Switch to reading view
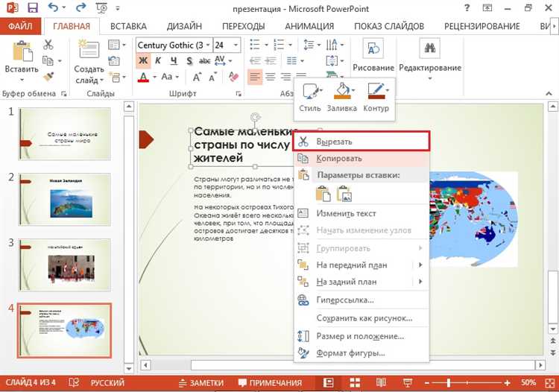The height and width of the screenshot is (392, 559). [381, 382]
